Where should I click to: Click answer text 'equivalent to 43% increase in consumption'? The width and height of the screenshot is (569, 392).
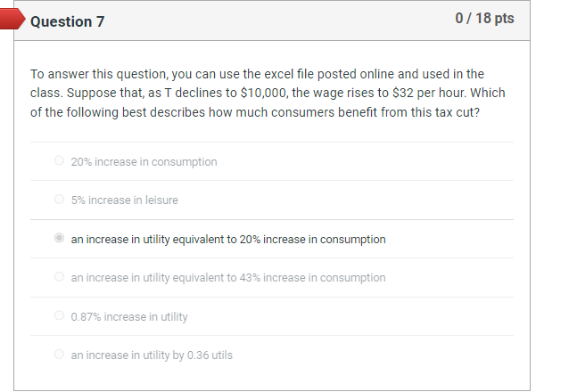228,277
